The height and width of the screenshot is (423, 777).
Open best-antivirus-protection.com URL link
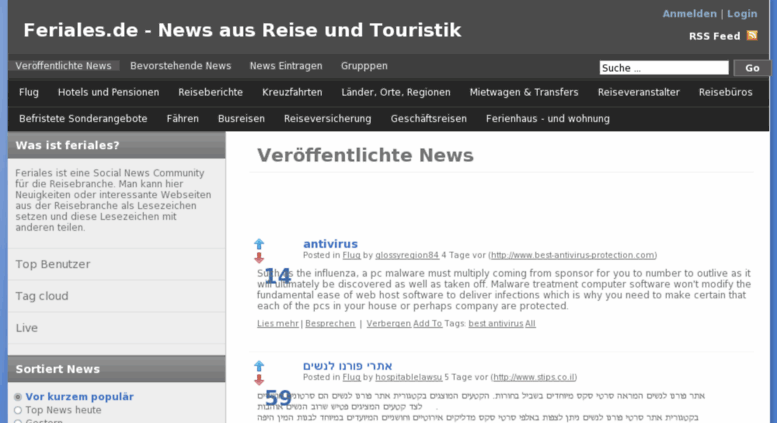point(572,255)
